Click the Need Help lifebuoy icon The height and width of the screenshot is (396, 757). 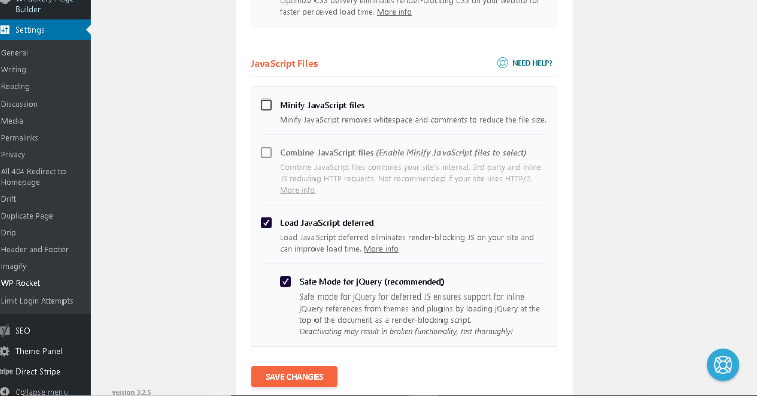(x=502, y=63)
